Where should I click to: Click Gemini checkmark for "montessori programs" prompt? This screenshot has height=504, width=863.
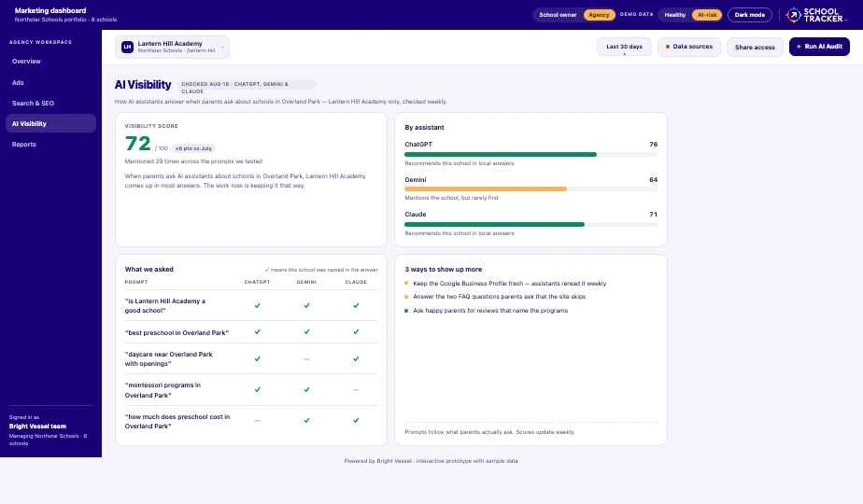click(306, 389)
